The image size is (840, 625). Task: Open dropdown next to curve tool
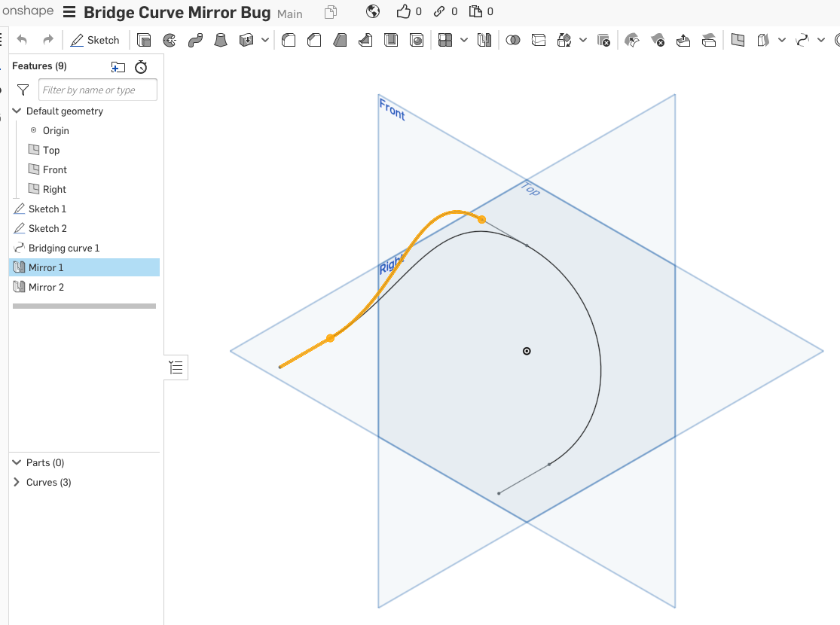[x=821, y=40]
